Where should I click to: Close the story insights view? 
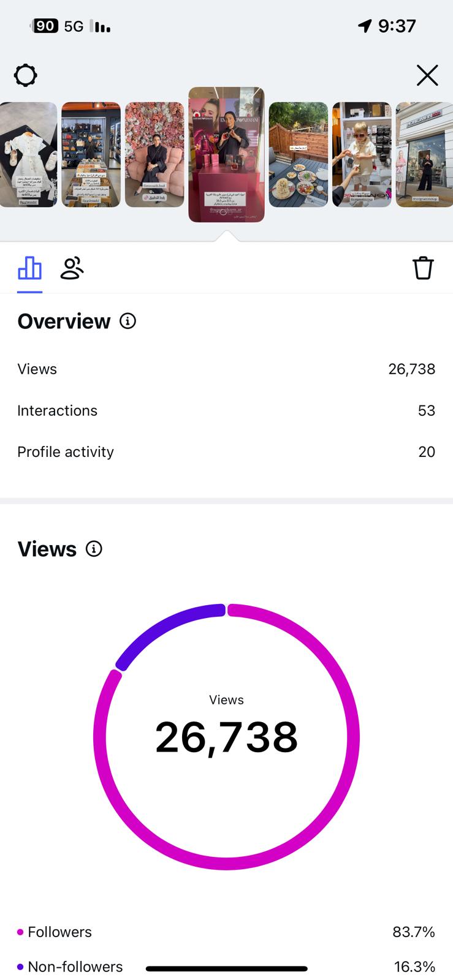(427, 75)
